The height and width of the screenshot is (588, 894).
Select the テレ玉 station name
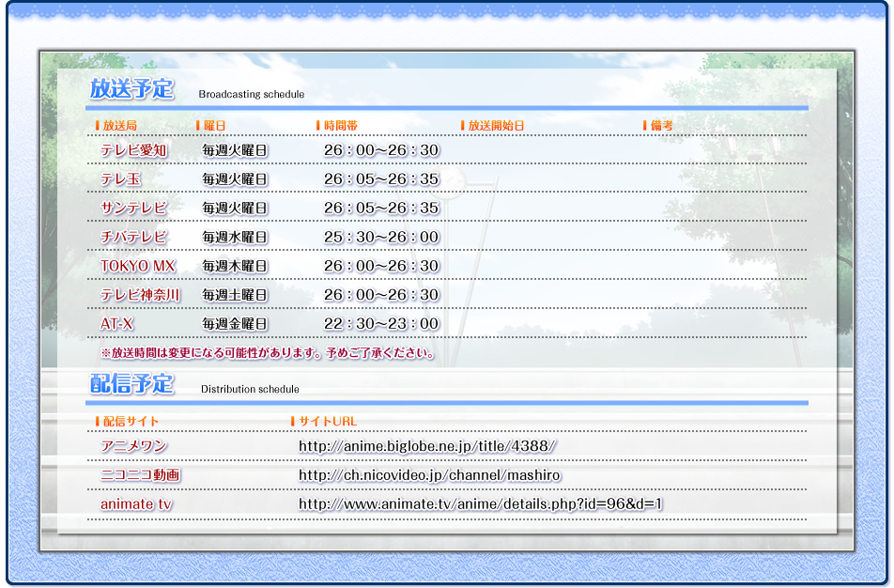pos(120,179)
